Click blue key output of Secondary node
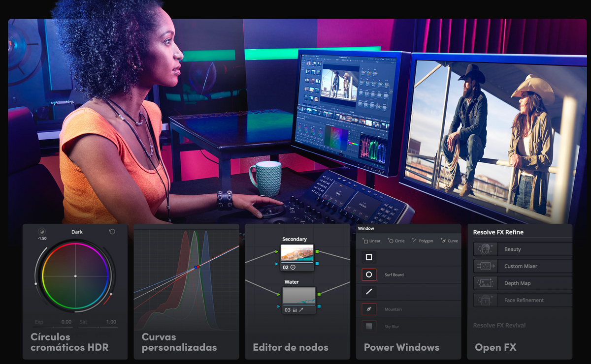The image size is (591, 364). (318, 264)
